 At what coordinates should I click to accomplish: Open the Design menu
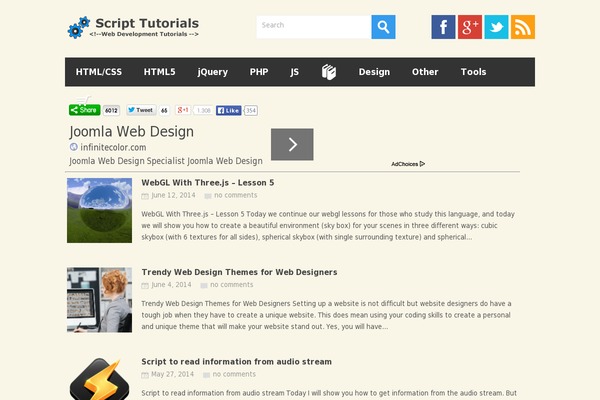point(374,72)
